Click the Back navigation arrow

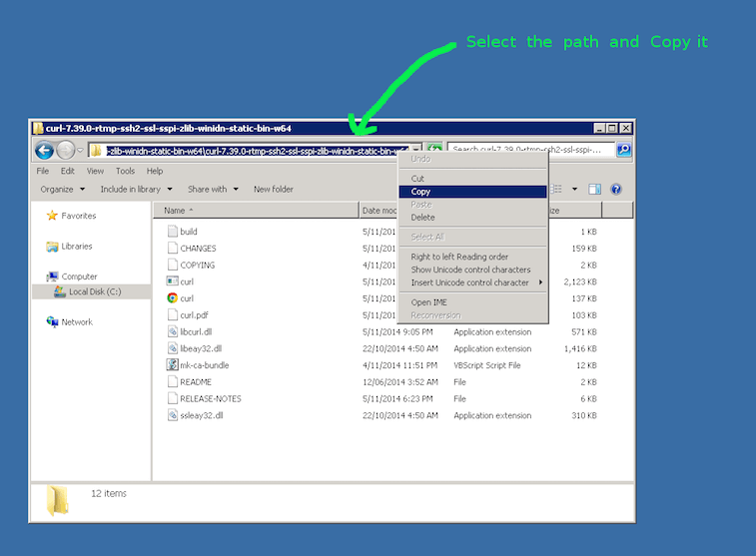coord(44,150)
